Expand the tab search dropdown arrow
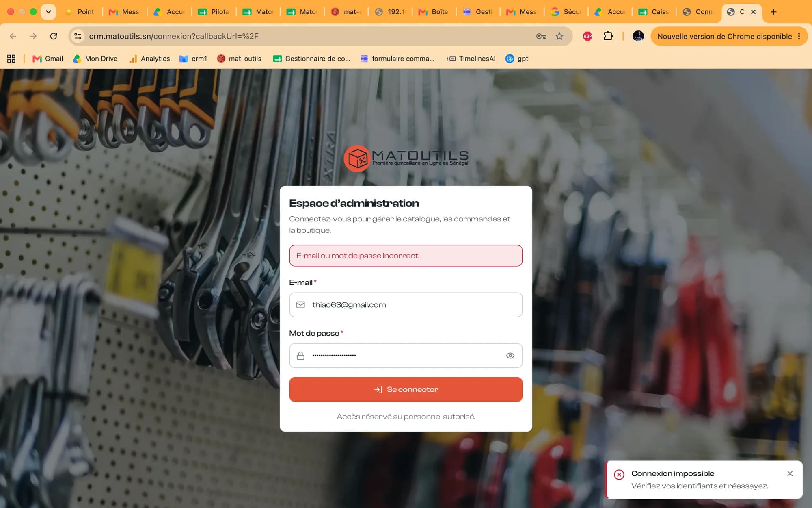This screenshot has height=508, width=812. (x=48, y=12)
